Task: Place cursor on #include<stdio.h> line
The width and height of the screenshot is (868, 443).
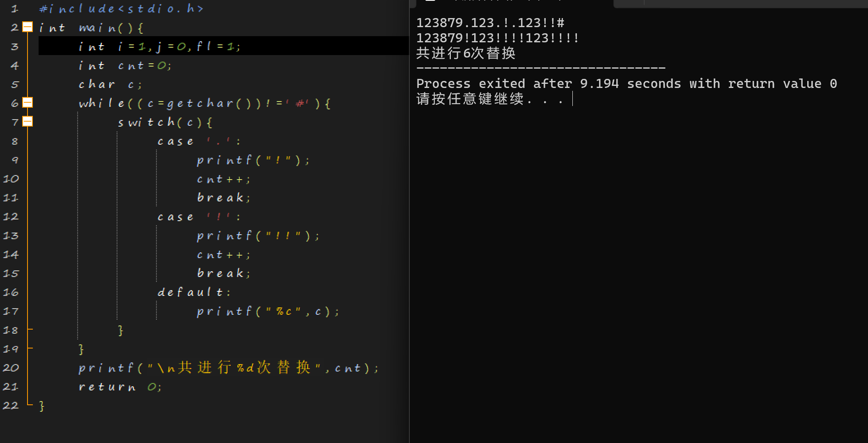Action: 121,9
